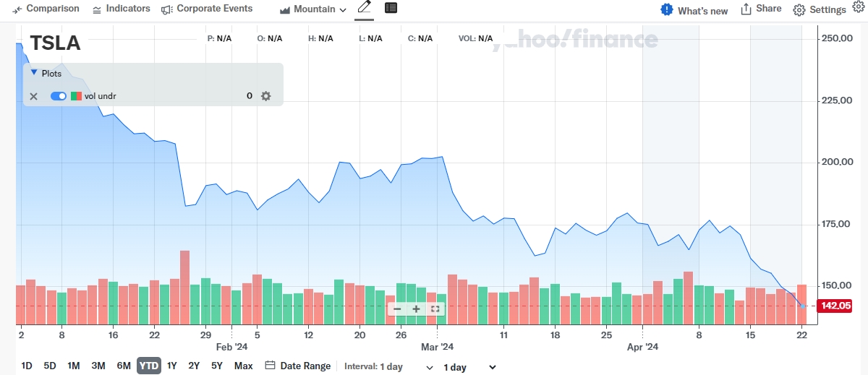
Task: Zoom out the chart with minus button
Action: click(x=397, y=309)
